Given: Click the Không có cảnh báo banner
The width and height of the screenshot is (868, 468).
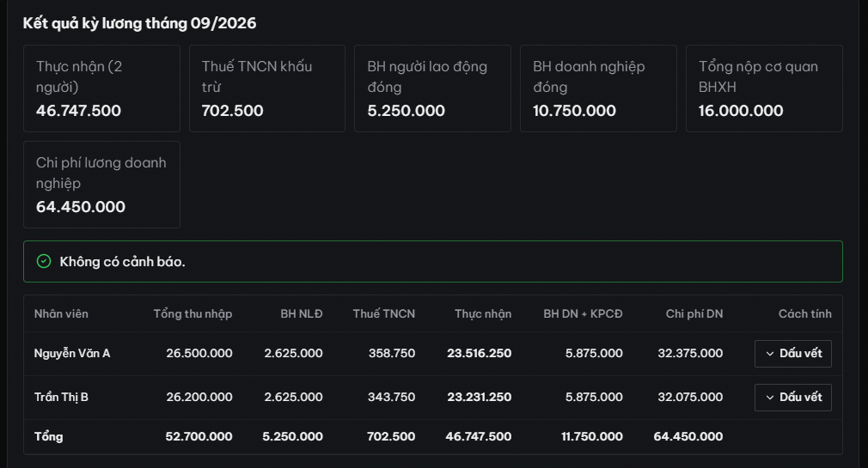Looking at the screenshot, I should [x=433, y=261].
